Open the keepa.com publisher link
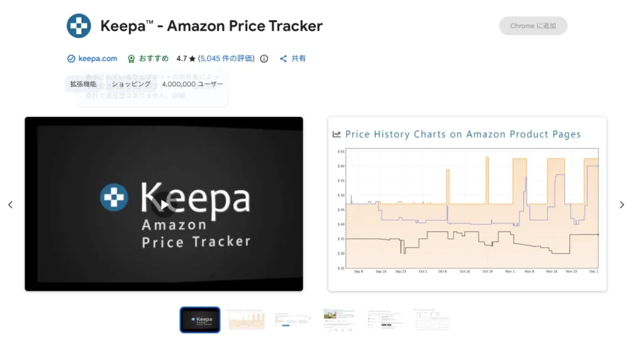644x346 pixels. pos(97,59)
